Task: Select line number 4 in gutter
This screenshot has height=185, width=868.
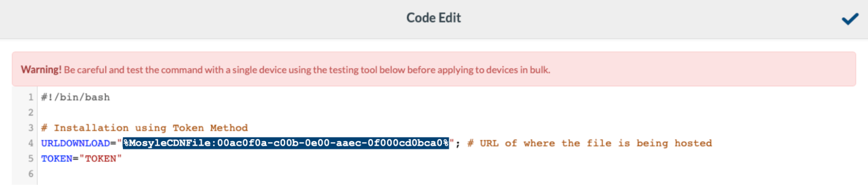Action: (31, 143)
